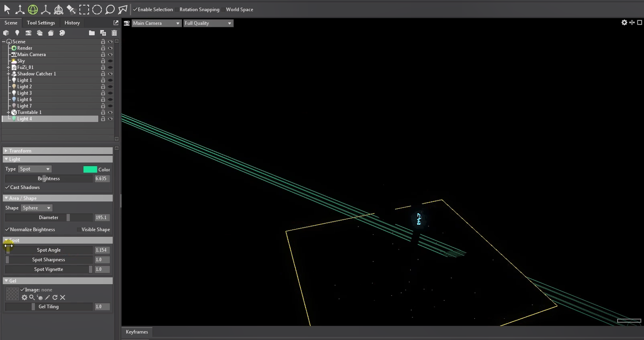This screenshot has height=340, width=644.
Task: Expand the Transform section
Action: click(6, 151)
